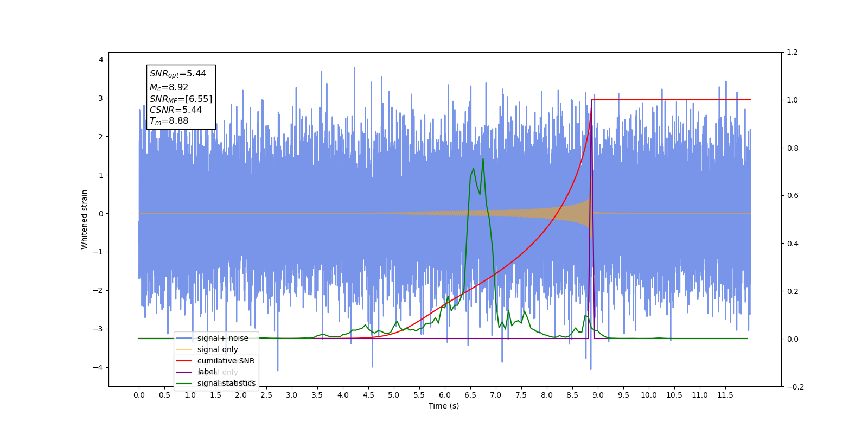Click the −4 tick on the left y-axis
The image size is (868, 434).
(98, 367)
